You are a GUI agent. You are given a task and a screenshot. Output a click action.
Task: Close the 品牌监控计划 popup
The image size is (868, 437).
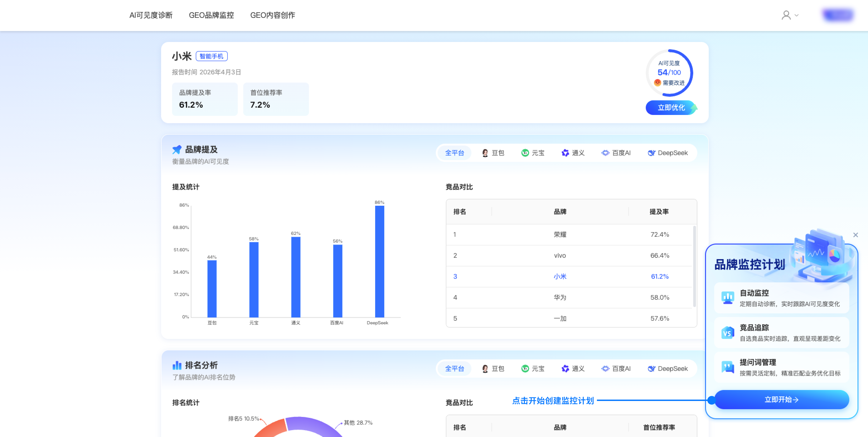coord(855,235)
